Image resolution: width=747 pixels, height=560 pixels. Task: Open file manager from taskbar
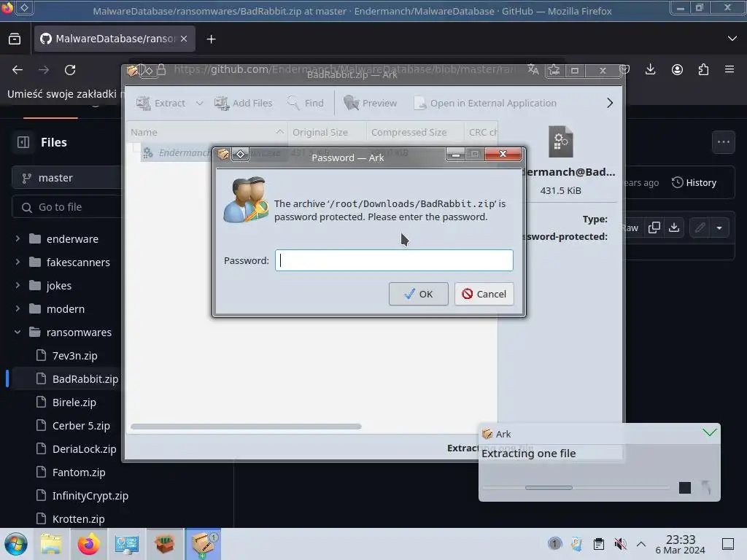[x=51, y=544]
